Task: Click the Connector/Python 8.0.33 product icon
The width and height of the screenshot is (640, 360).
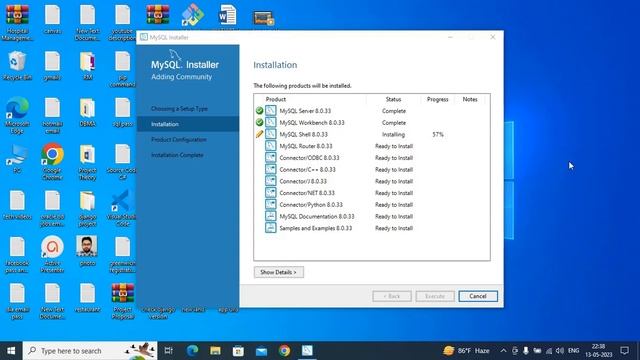Action: coord(271,204)
